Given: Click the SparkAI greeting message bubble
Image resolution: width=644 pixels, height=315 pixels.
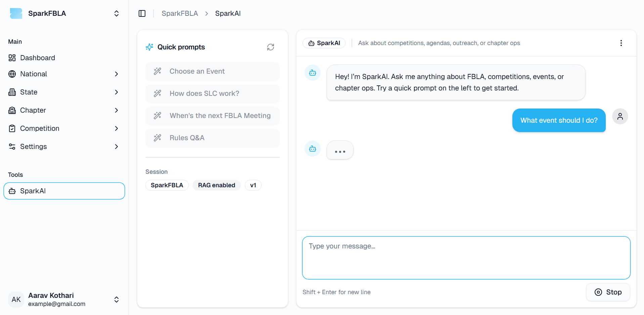Looking at the screenshot, I should pos(456,82).
